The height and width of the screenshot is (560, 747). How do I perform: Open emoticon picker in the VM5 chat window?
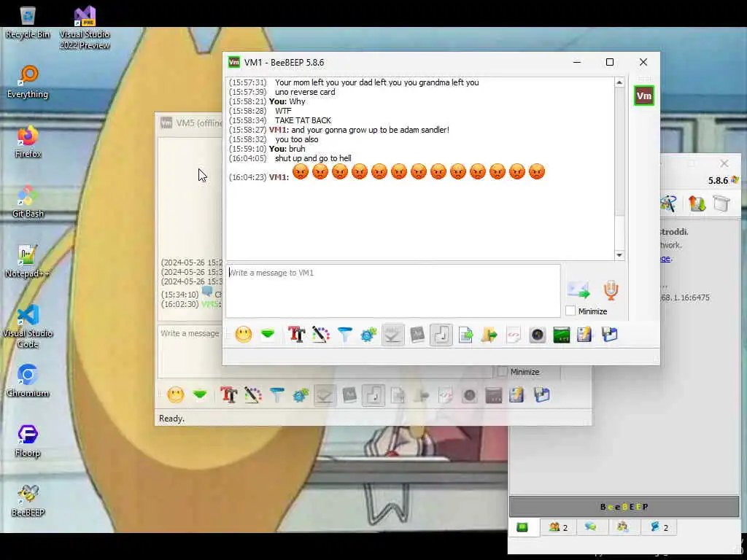[175, 394]
